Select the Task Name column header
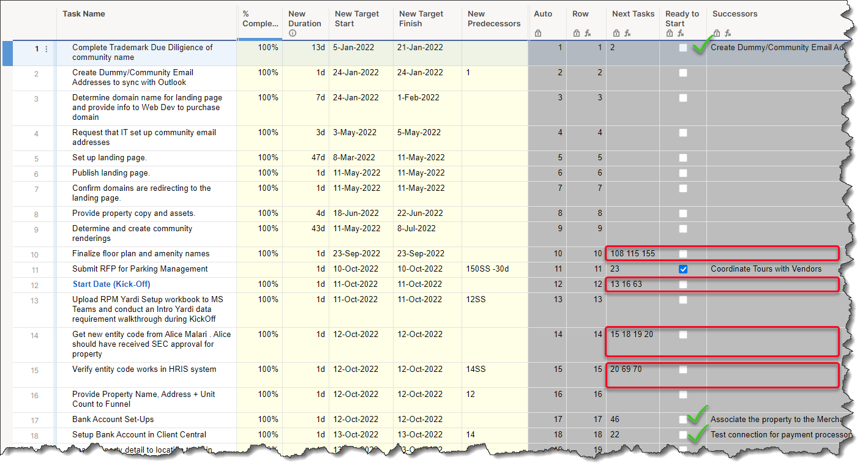Image resolution: width=868 pixels, height=471 pixels. (146, 23)
